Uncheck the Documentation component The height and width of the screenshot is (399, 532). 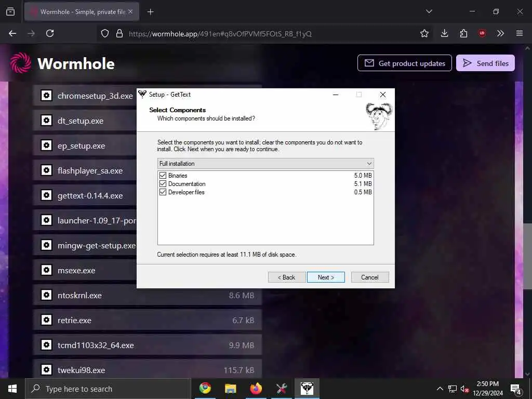pos(163,183)
